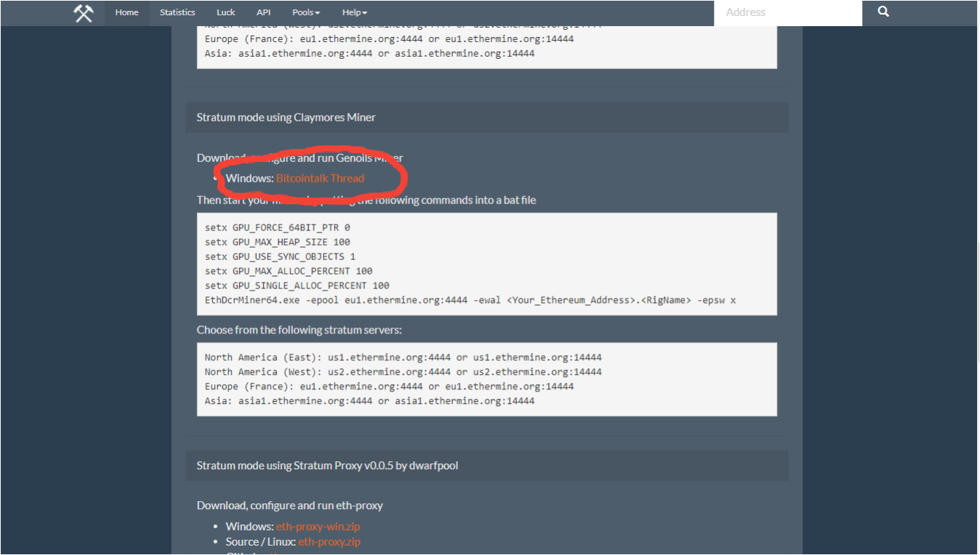Click the 'setx GPU_MAX_HEAP_SIZE 100' line
The image size is (980, 555).
277,242
